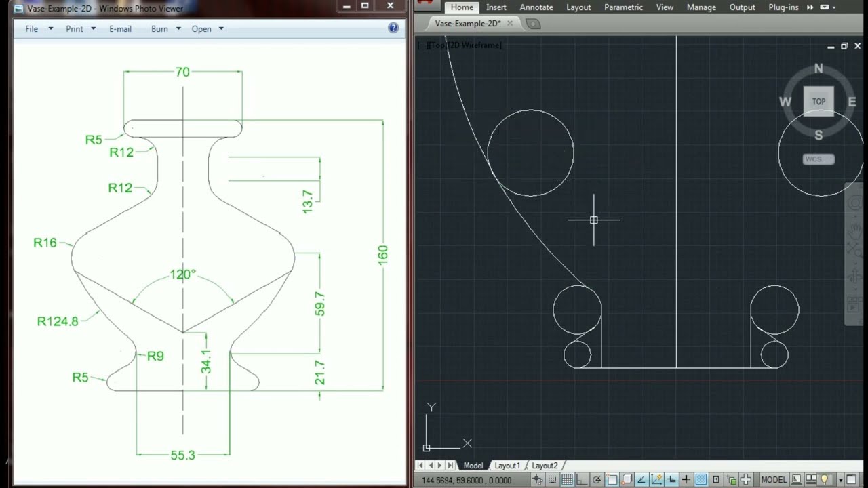Open the Parametric ribbon tab
Image resolution: width=868 pixels, height=488 pixels.
point(623,7)
